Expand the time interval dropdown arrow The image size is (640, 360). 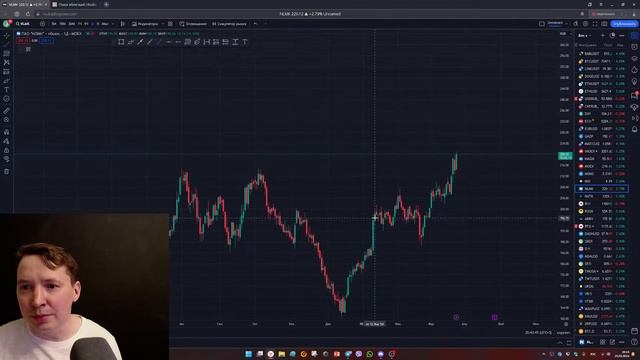[x=113, y=24]
